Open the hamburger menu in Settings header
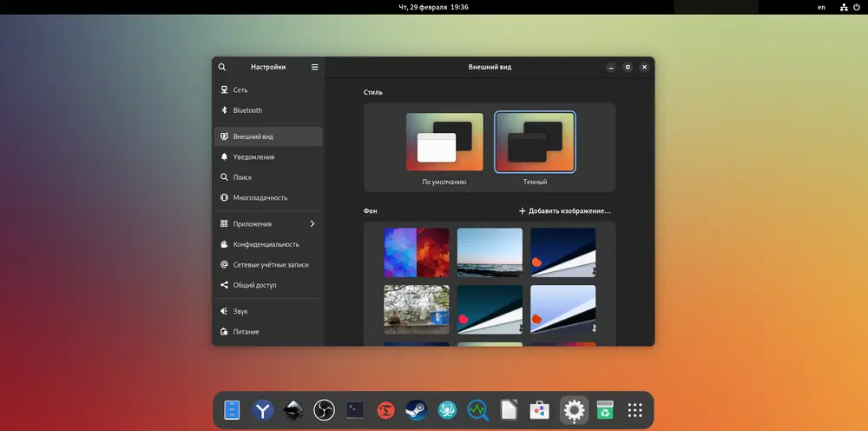The height and width of the screenshot is (431, 868). (315, 67)
